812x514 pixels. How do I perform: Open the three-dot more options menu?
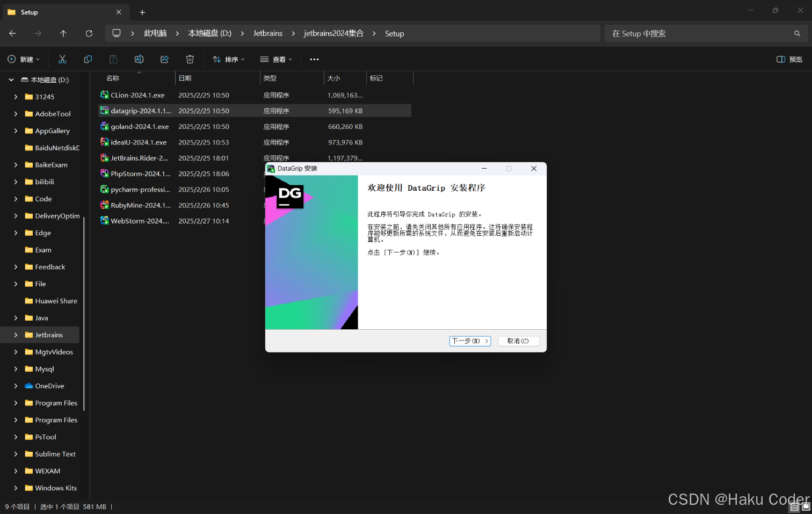314,59
